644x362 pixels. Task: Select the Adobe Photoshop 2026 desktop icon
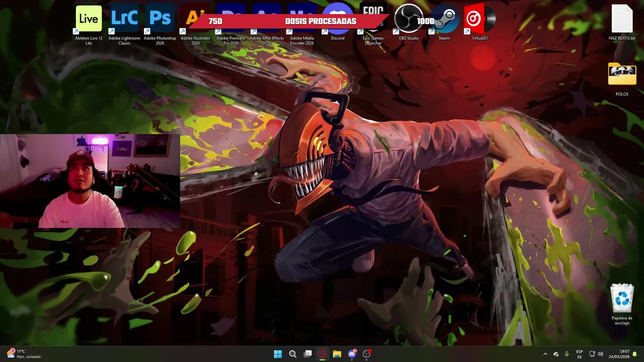click(x=160, y=25)
